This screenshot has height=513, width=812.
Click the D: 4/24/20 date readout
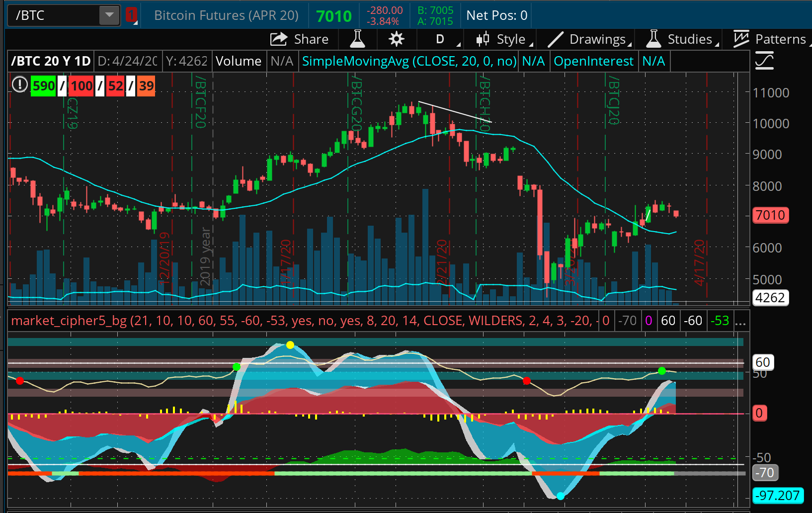(128, 61)
